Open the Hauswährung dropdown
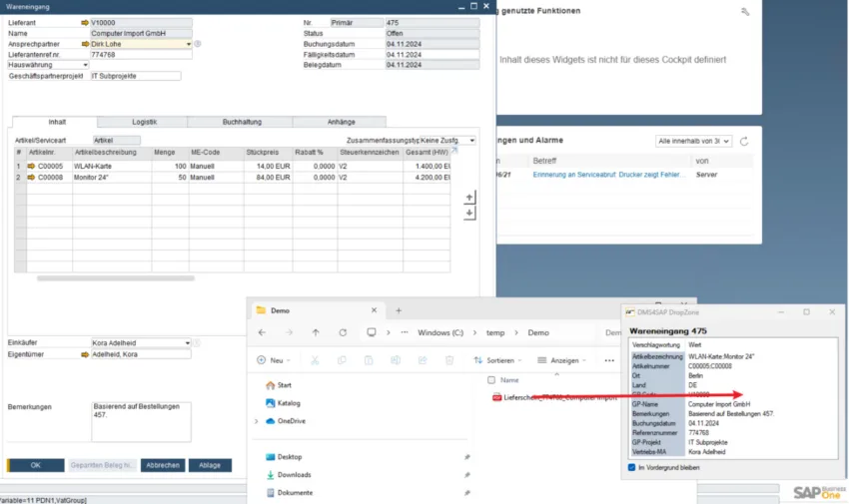Viewport: 849px width, 504px height. pos(85,65)
